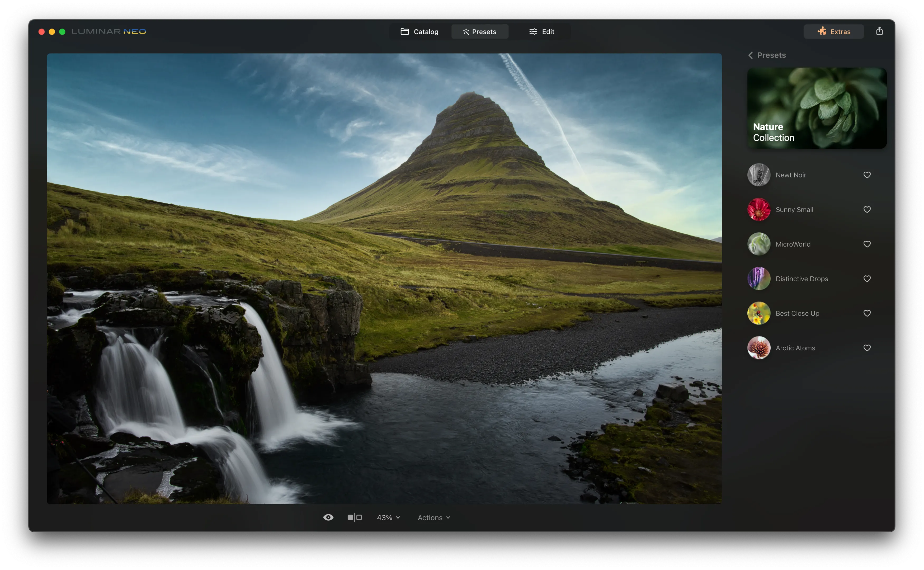Apply the Arctic Atoms preset thumbnail
The width and height of the screenshot is (924, 570).
(x=758, y=348)
